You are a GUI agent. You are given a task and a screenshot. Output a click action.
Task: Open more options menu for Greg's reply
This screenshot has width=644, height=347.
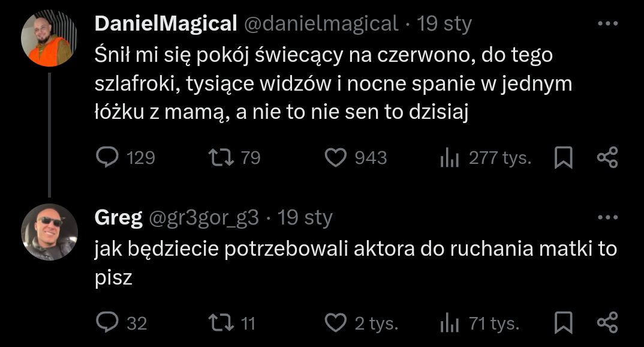point(607,217)
